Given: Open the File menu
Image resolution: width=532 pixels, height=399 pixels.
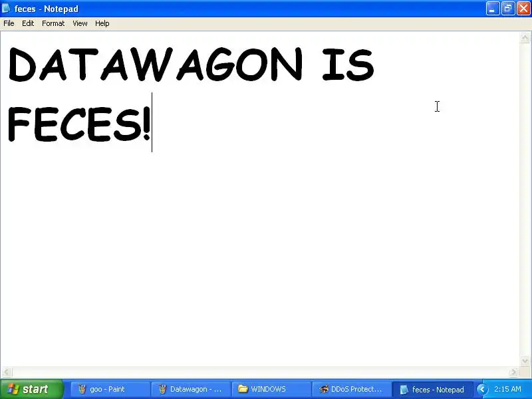Looking at the screenshot, I should [9, 23].
